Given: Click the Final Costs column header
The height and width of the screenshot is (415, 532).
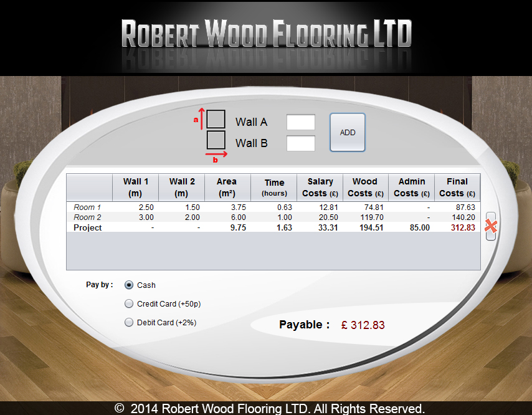Looking at the screenshot, I should [x=457, y=187].
